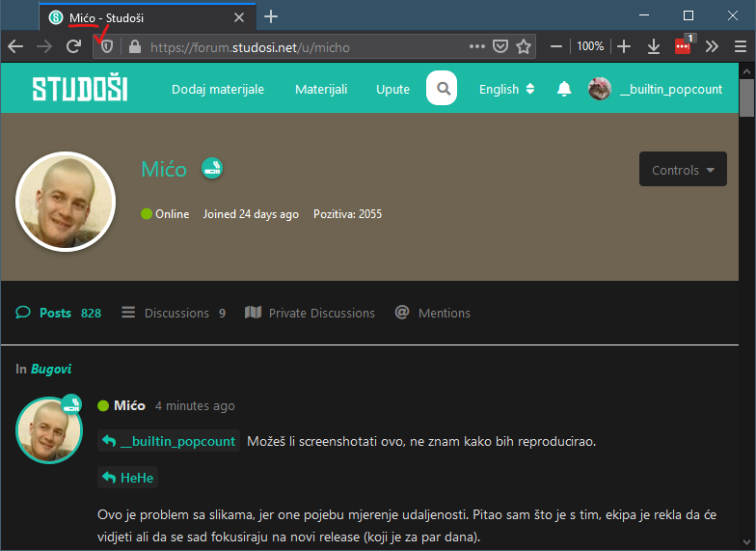Open notifications bell

point(564,89)
